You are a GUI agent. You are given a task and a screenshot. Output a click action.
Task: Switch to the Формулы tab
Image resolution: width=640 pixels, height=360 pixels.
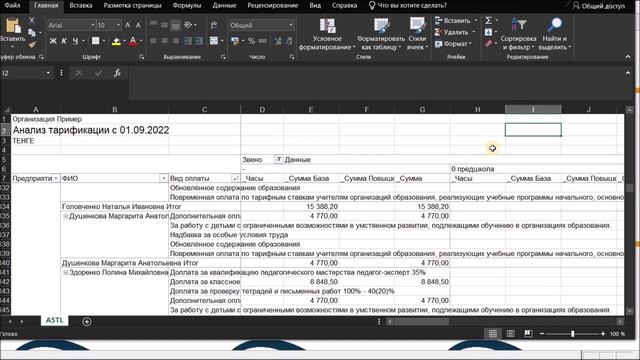click(x=187, y=5)
